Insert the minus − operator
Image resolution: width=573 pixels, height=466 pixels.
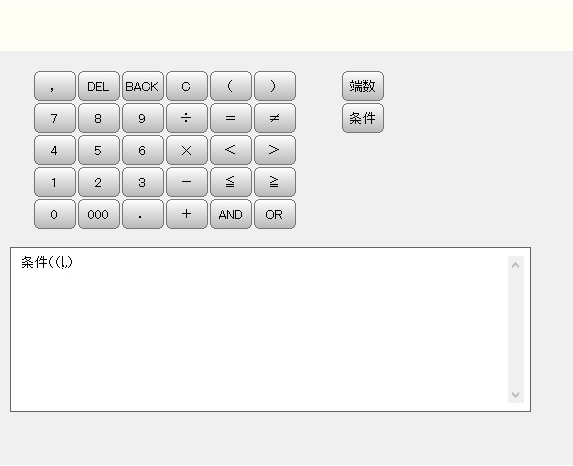[x=187, y=182]
